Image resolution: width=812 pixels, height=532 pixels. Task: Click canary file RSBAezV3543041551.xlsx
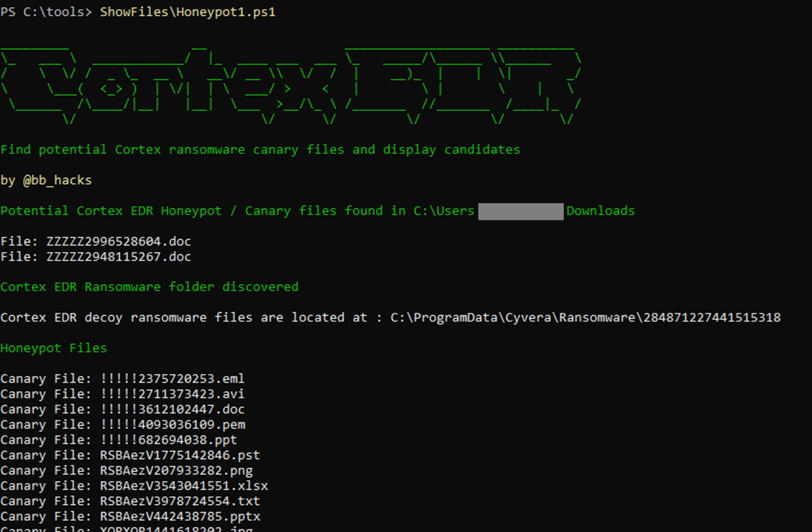click(x=184, y=486)
